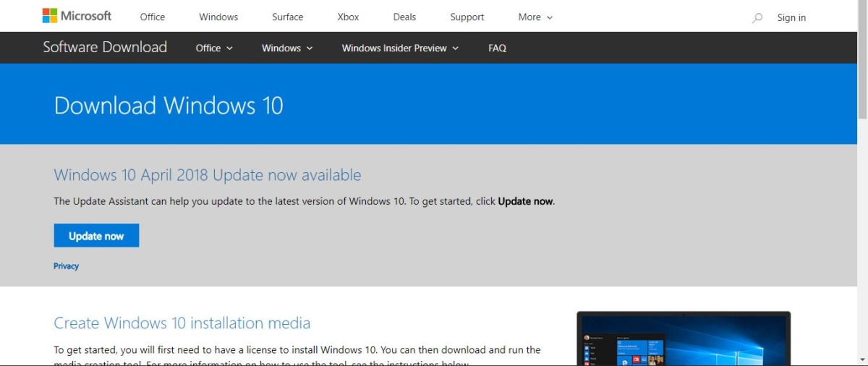Go to Surface in top navigation

[x=288, y=17]
